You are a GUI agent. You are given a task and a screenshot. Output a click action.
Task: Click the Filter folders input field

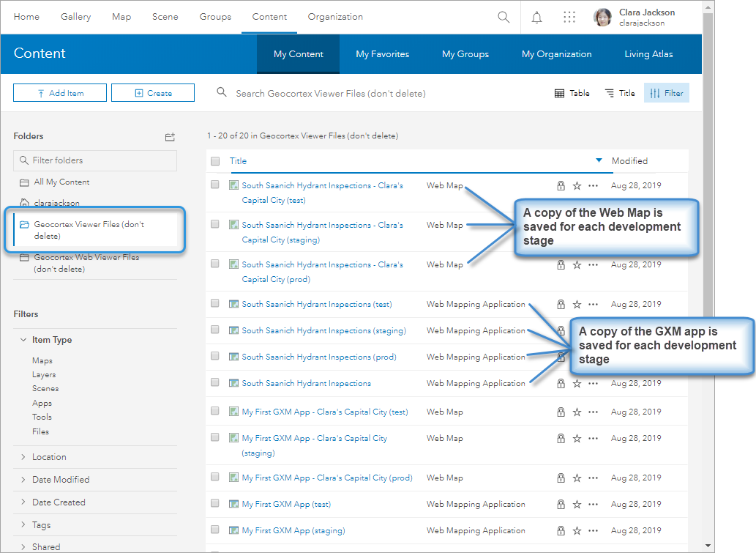(x=95, y=160)
